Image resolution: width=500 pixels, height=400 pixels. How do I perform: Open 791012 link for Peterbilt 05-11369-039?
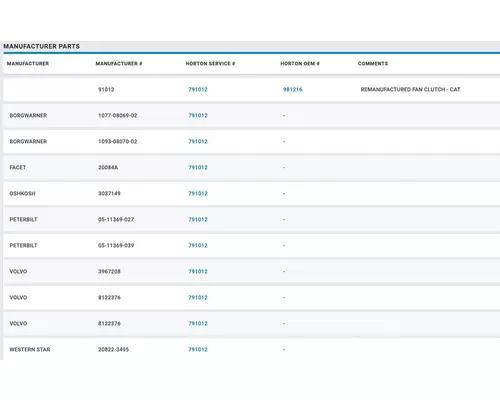pos(198,245)
